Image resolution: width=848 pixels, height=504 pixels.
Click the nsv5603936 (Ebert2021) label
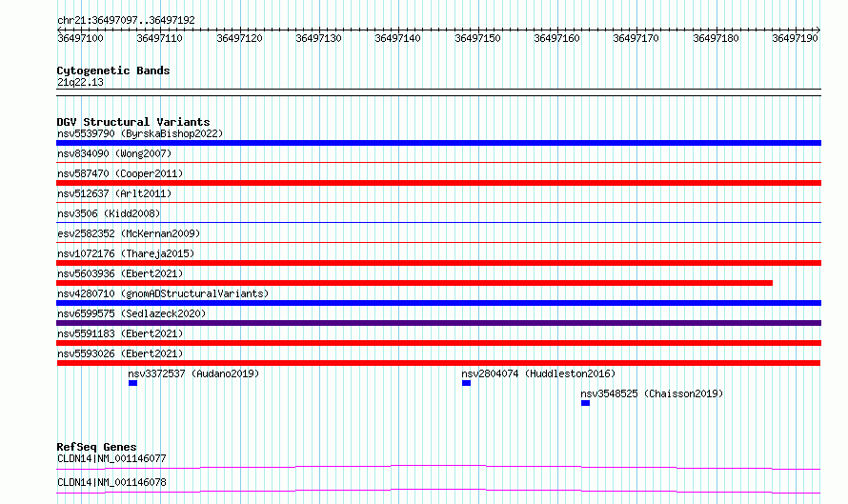[x=120, y=273]
